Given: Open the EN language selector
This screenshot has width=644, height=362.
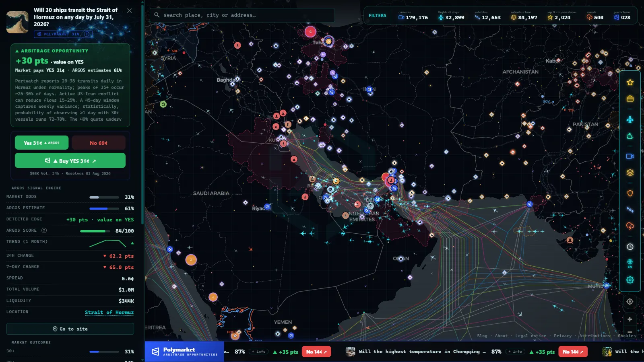Looking at the screenshot, I should 630,263.
